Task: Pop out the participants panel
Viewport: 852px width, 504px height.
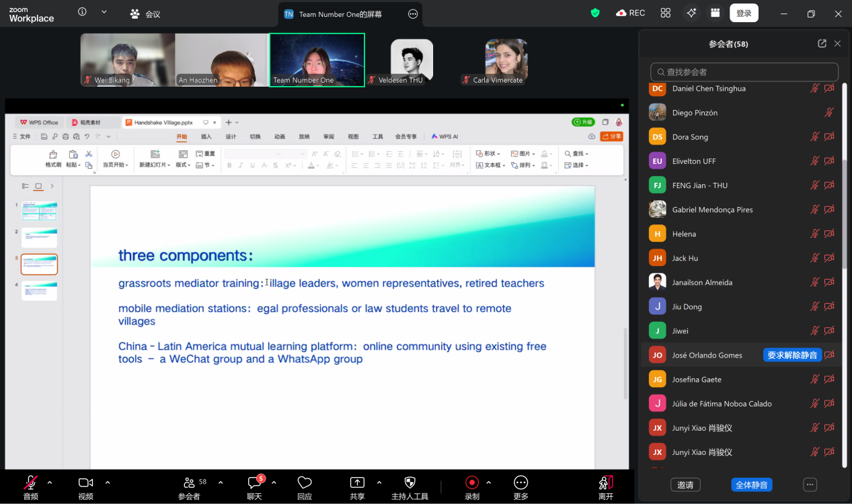Action: 822,44
